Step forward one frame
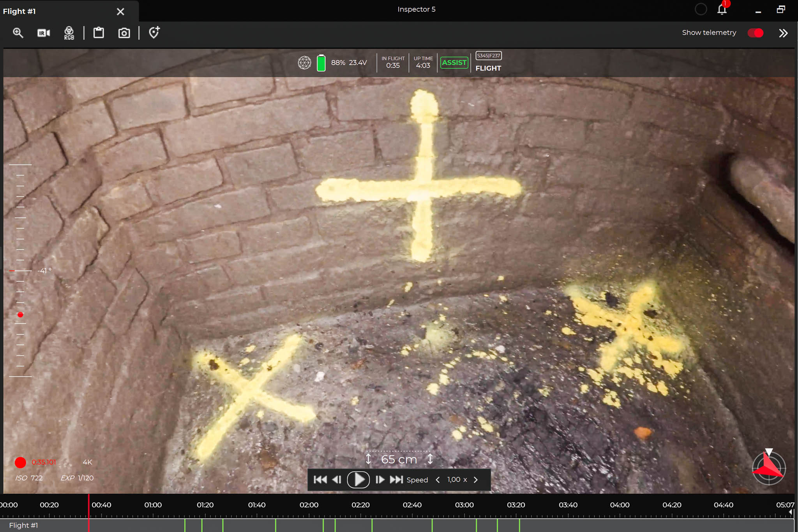The image size is (798, 532). point(380,480)
